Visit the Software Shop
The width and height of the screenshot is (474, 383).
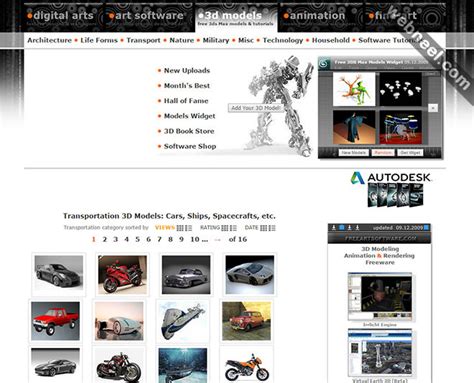(x=190, y=146)
